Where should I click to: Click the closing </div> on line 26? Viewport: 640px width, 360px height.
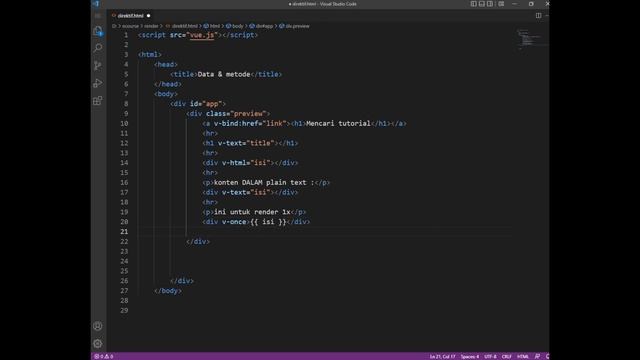tap(182, 281)
